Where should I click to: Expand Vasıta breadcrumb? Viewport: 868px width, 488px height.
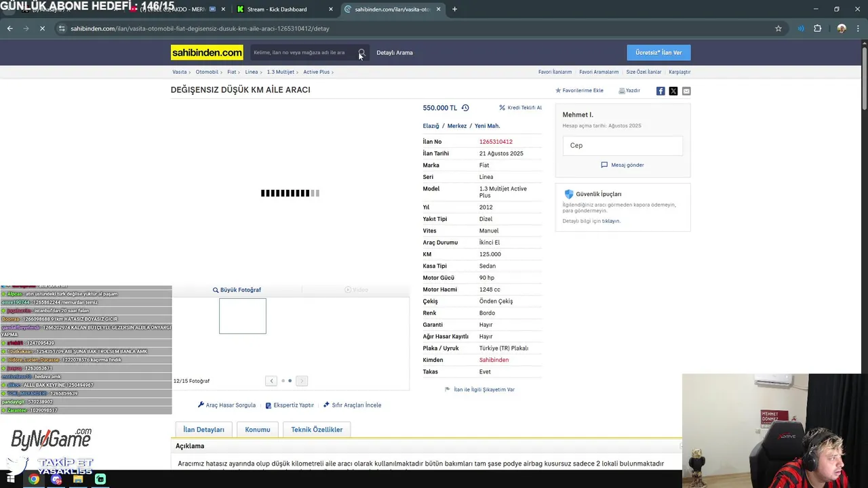[x=181, y=72]
